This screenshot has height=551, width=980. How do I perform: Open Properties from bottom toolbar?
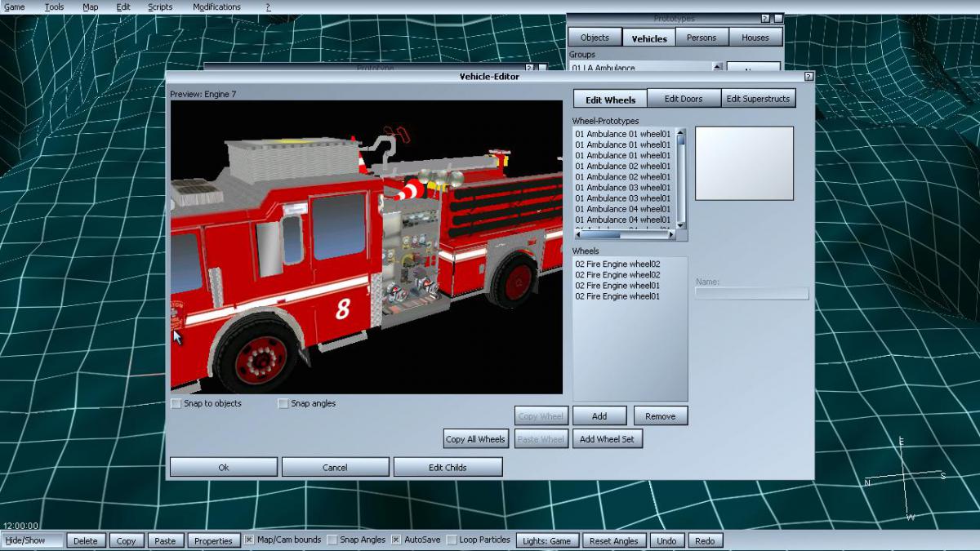click(213, 540)
